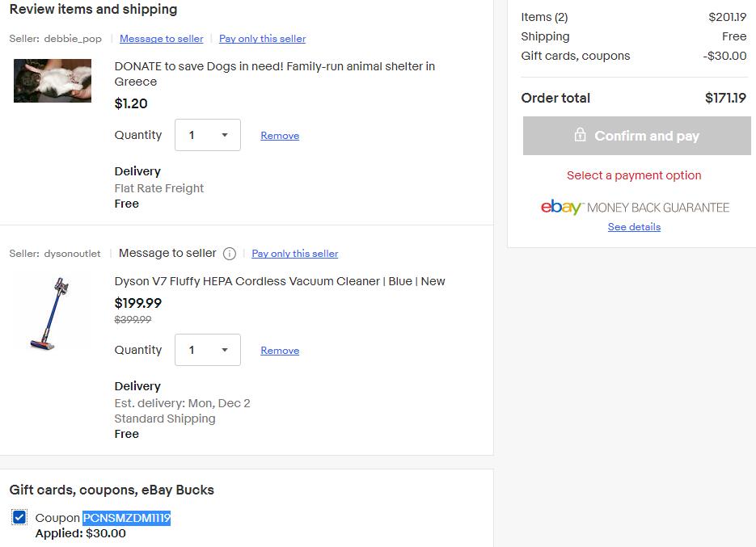The height and width of the screenshot is (547, 756).
Task: Open quantity dropdown for the Dyson V7 vacuum
Action: pyautogui.click(x=207, y=350)
